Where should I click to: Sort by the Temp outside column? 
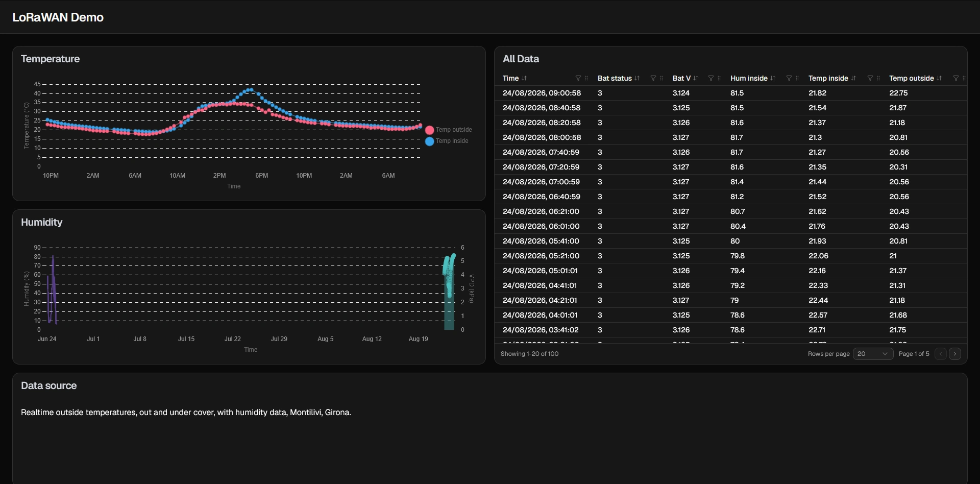point(939,78)
